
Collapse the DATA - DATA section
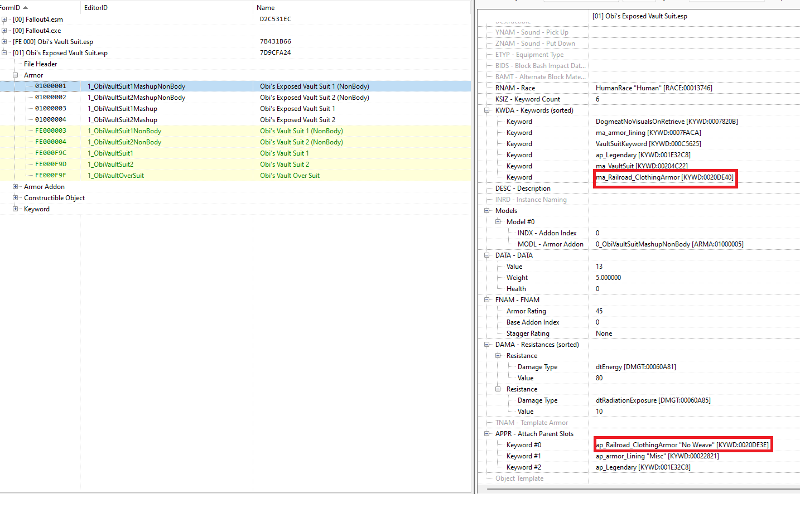487,255
